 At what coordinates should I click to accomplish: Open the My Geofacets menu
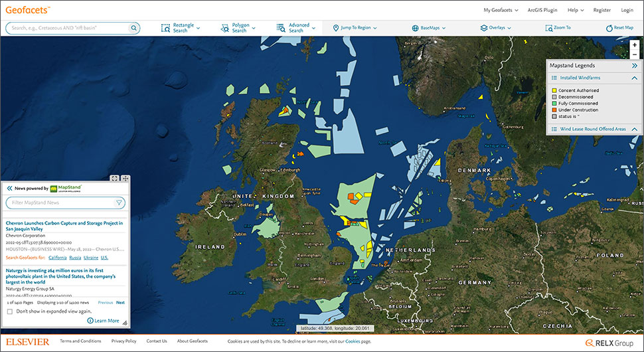pyautogui.click(x=501, y=10)
